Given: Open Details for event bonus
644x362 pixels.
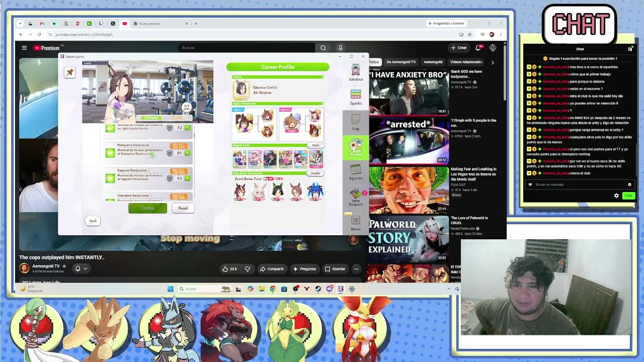Looking at the screenshot, I should [315, 173].
